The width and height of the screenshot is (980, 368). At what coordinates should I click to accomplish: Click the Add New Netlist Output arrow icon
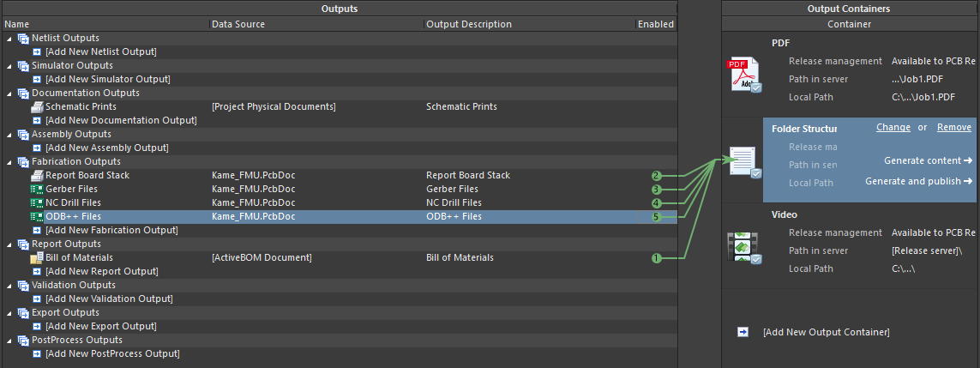(x=37, y=51)
